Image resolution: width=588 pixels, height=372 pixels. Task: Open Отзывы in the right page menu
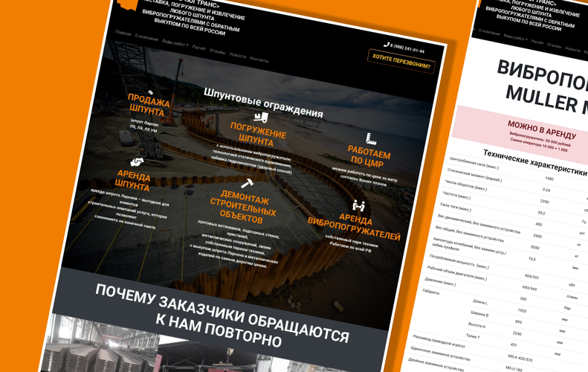tap(555, 46)
